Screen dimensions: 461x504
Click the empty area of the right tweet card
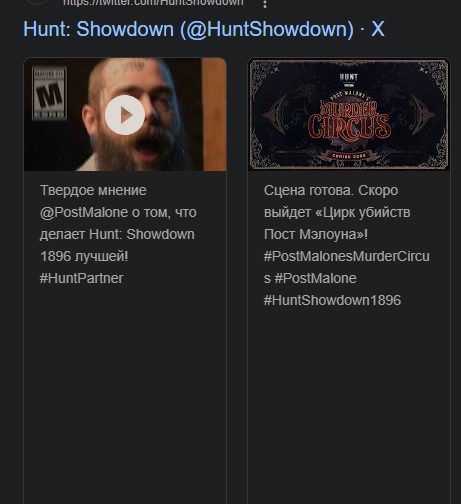(x=349, y=407)
